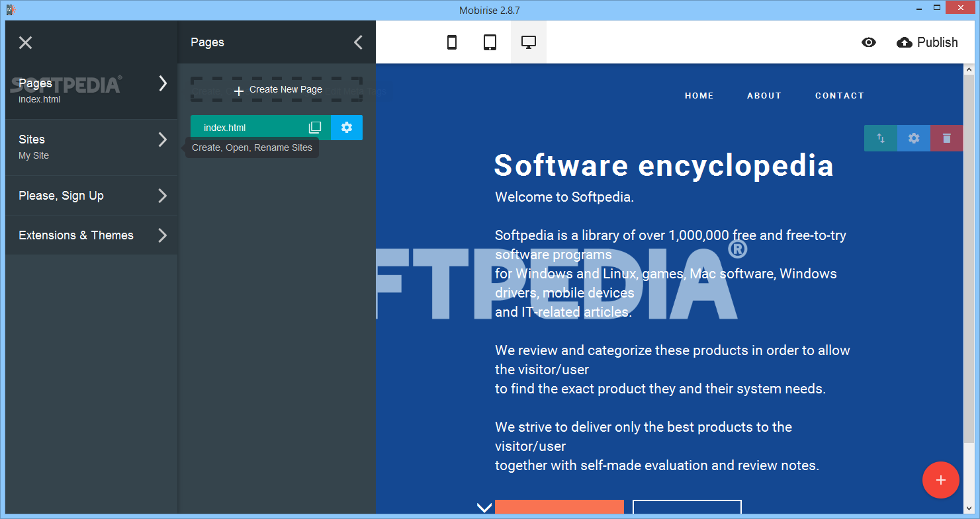Image resolution: width=980 pixels, height=519 pixels.
Task: Collapse the Pages panel with the back chevron
Action: pyautogui.click(x=358, y=43)
